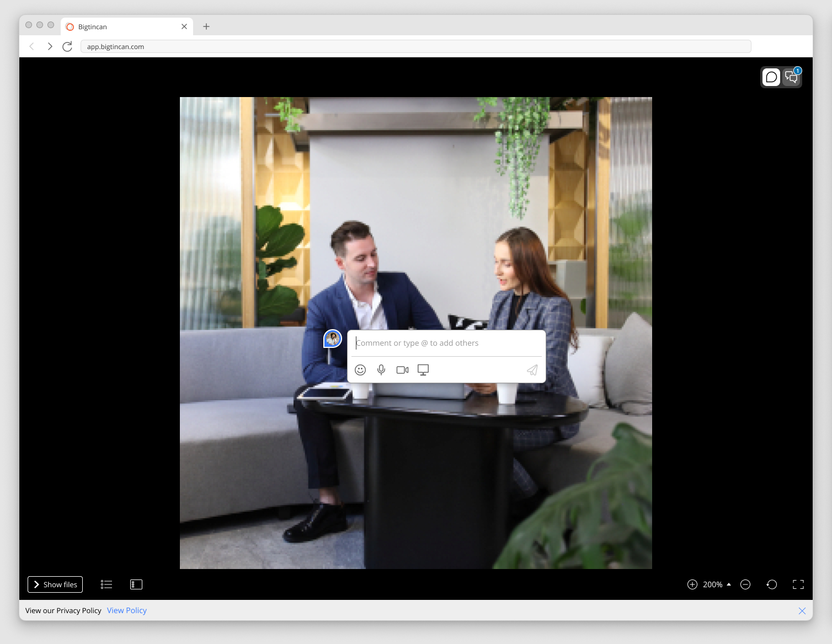Open a new browser tab
Image resolution: width=832 pixels, height=644 pixels.
coord(206,26)
